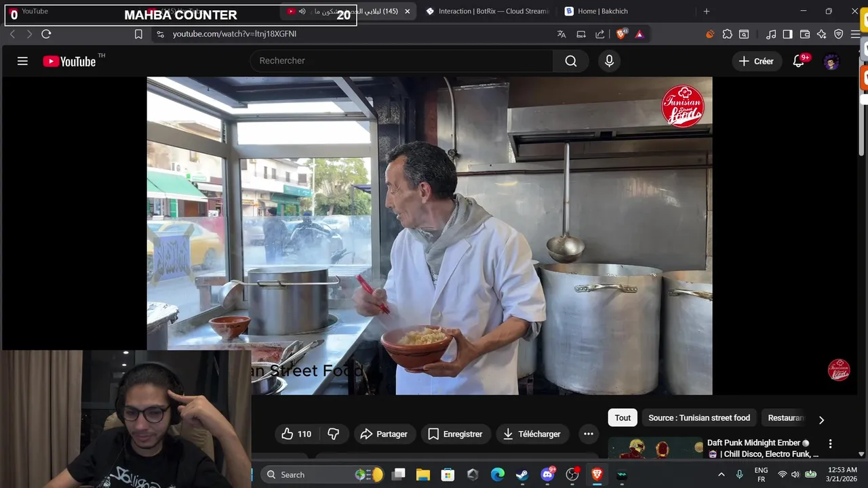Start voice search with the microphone

click(x=609, y=61)
